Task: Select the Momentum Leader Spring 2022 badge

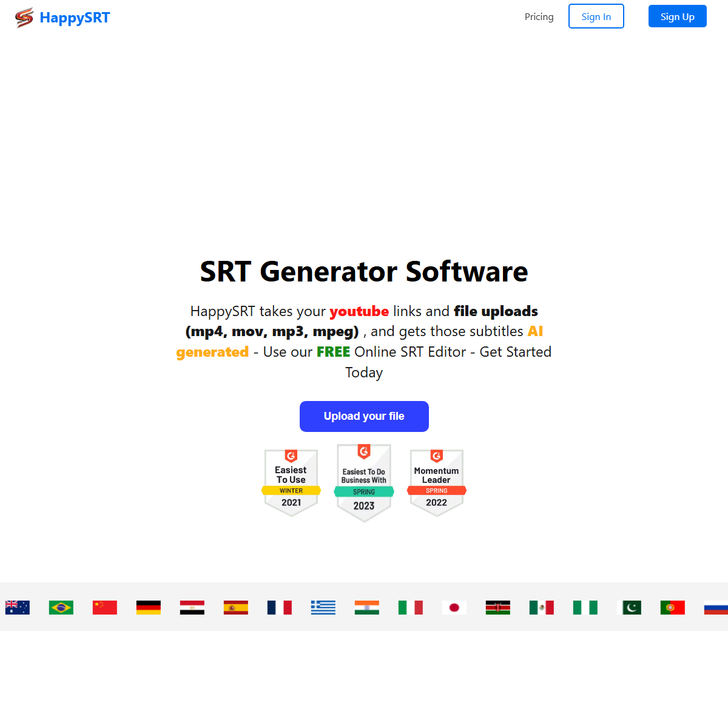Action: (437, 483)
